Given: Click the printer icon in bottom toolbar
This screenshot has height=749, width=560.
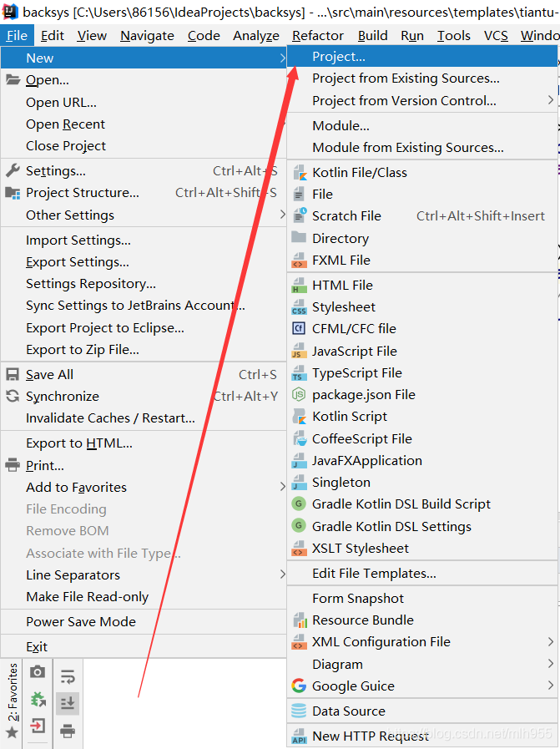Looking at the screenshot, I should [x=68, y=731].
